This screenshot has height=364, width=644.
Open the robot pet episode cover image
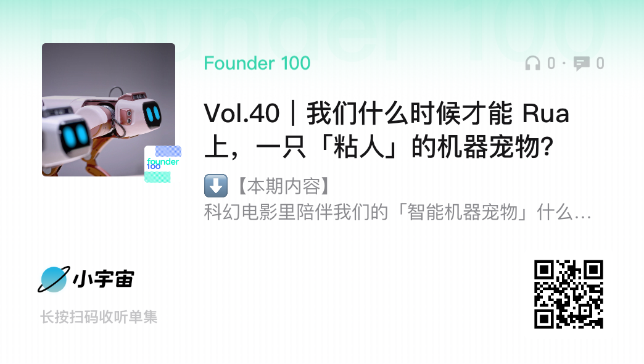click(x=109, y=110)
